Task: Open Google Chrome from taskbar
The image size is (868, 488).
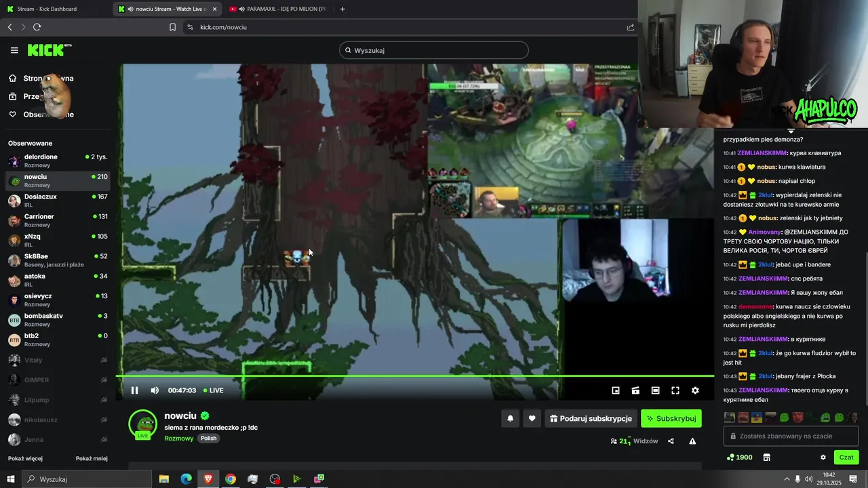Action: 231,479
